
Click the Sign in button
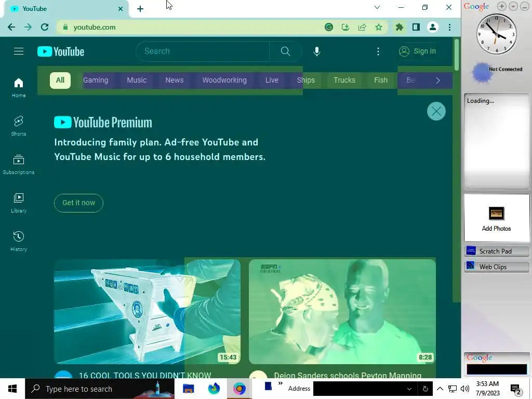coord(418,51)
